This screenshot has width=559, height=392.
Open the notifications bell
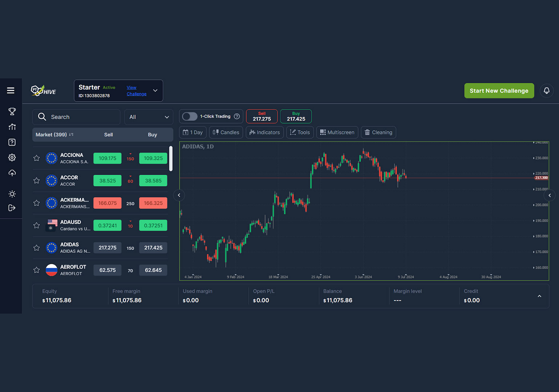click(547, 91)
